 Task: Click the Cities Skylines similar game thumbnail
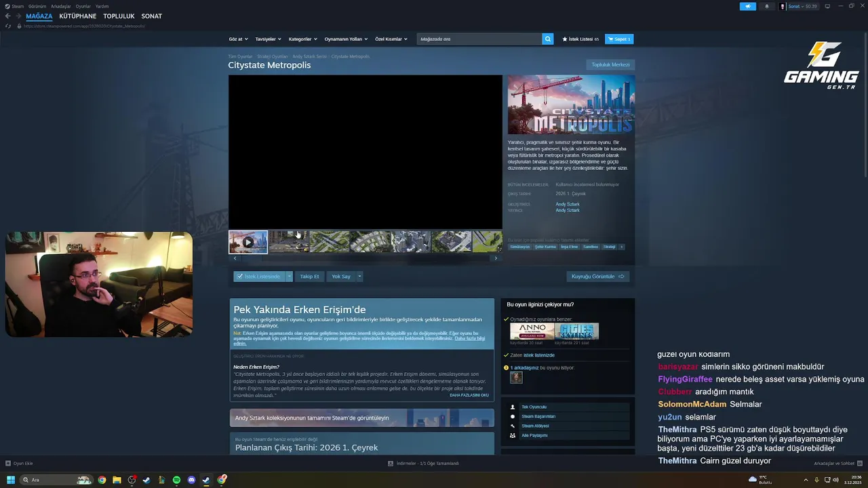coord(576,331)
